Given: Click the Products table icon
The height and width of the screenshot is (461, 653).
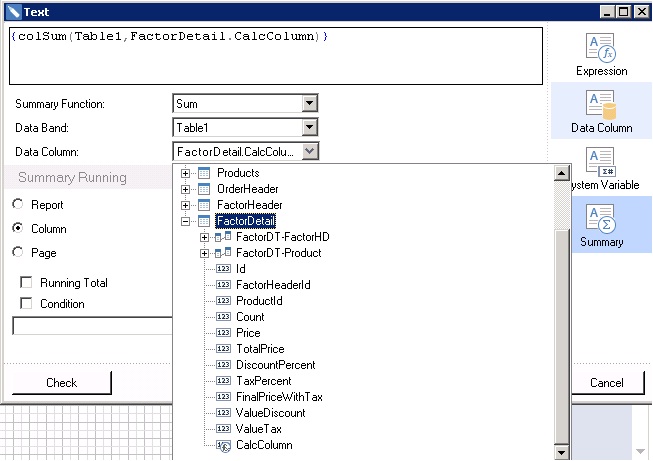Looking at the screenshot, I should click(204, 173).
